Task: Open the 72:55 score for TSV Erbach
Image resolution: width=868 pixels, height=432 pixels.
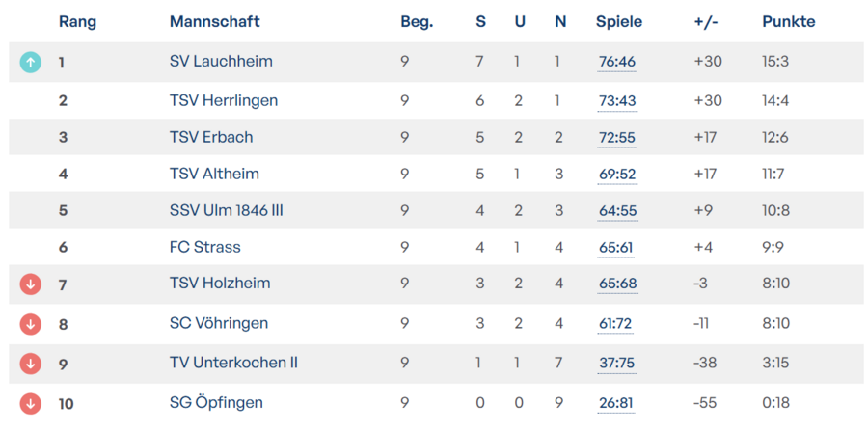Action: [x=617, y=138]
